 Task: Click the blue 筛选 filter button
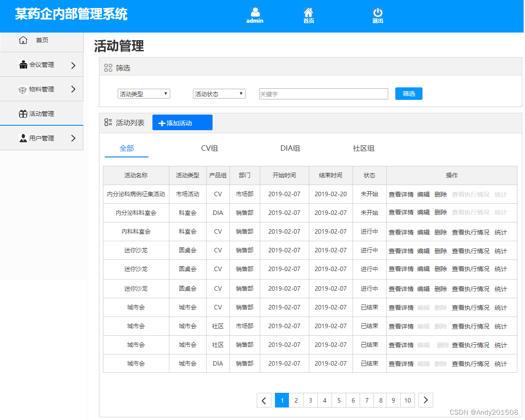408,94
